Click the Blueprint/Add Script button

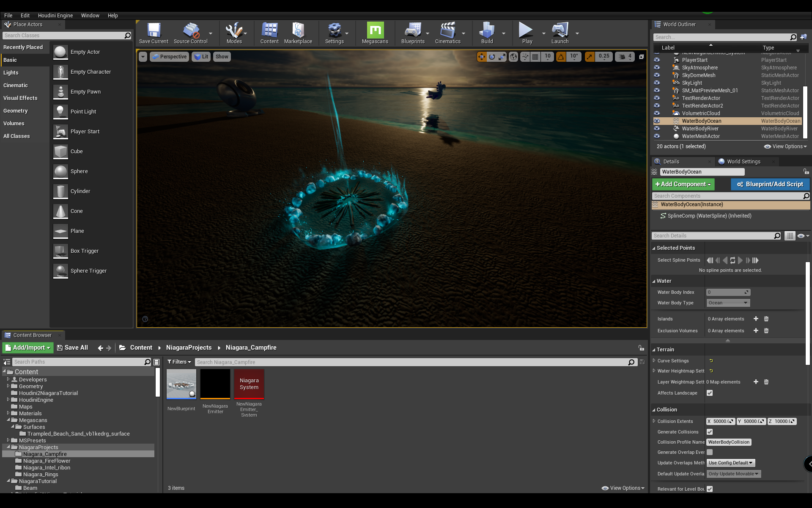[770, 184]
